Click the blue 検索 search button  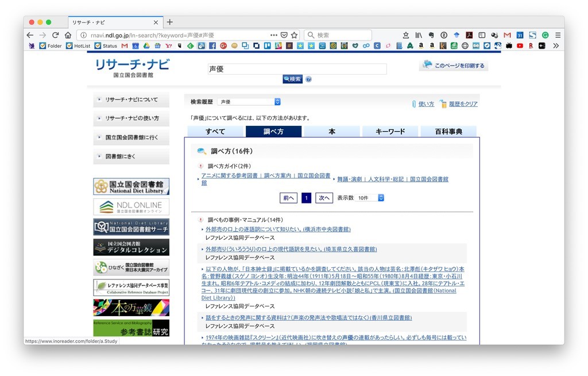(292, 79)
